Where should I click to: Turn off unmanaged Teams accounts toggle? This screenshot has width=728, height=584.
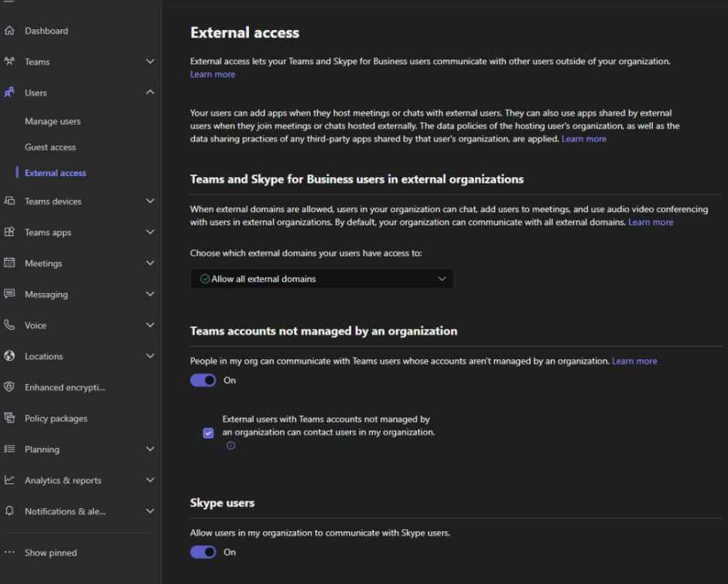(203, 380)
